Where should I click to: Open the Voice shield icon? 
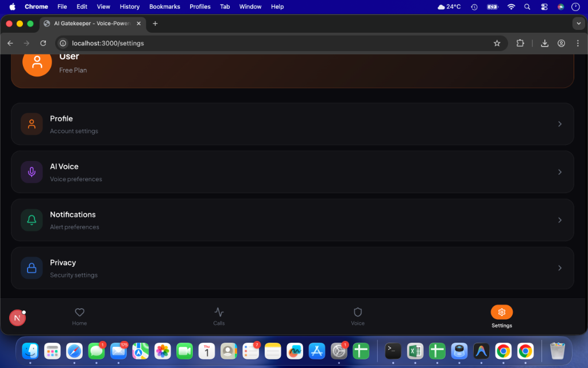pos(358,312)
